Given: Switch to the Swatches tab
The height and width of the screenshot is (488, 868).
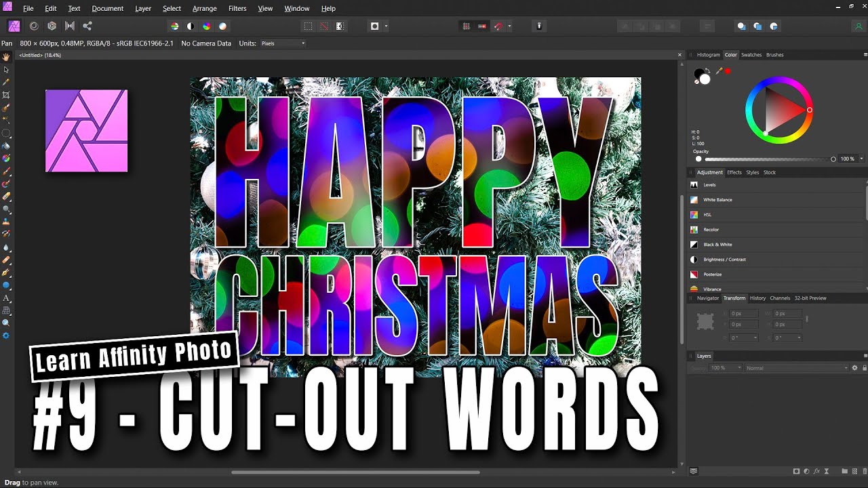Looking at the screenshot, I should [751, 55].
